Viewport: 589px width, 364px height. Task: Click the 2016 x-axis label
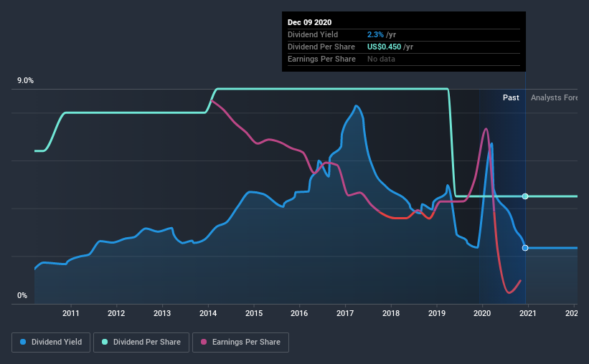click(299, 313)
